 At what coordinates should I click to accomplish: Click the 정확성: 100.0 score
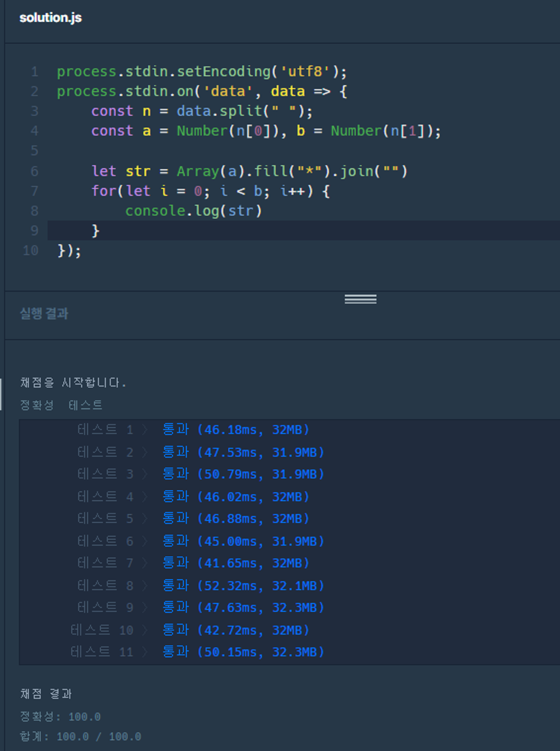pos(60,716)
